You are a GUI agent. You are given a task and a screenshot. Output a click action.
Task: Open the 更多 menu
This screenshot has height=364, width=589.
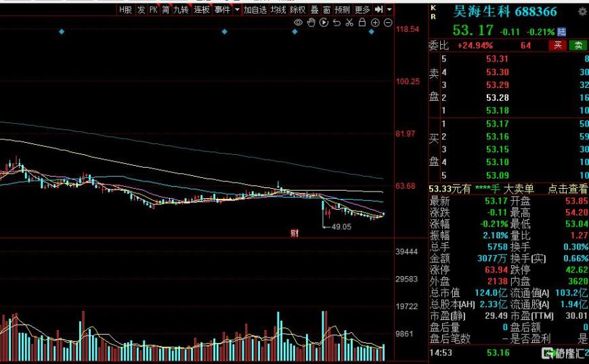click(362, 9)
